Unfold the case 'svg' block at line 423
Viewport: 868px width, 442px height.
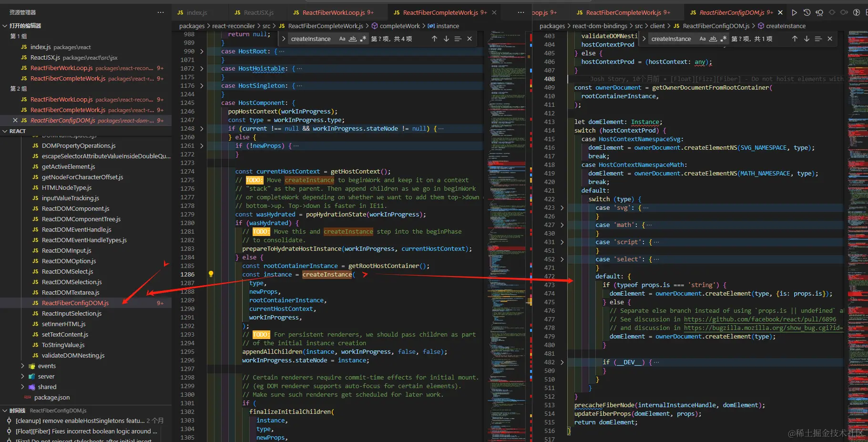point(562,208)
